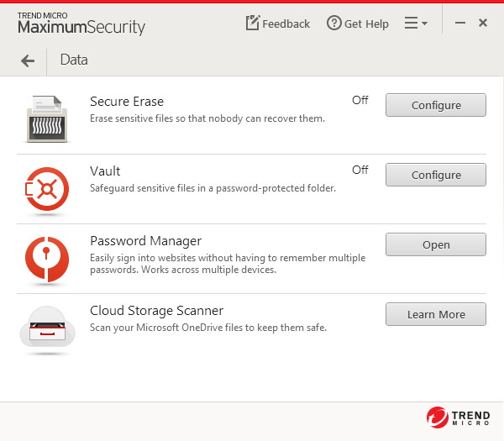Click the Cloud Storage Scanner cloud icon
This screenshot has height=441, width=504.
tap(47, 328)
